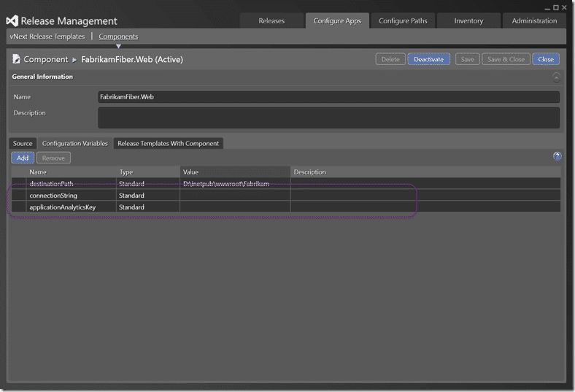
Task: Click the Description column header
Action: pyautogui.click(x=425, y=172)
